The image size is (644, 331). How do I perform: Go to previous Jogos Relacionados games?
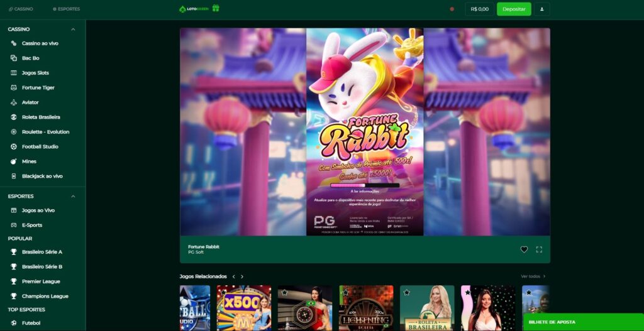pos(234,277)
